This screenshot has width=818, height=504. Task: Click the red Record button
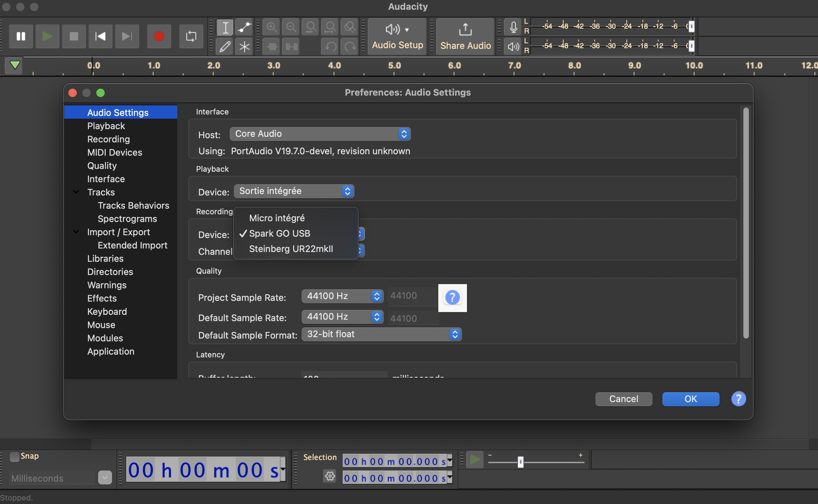pyautogui.click(x=159, y=36)
